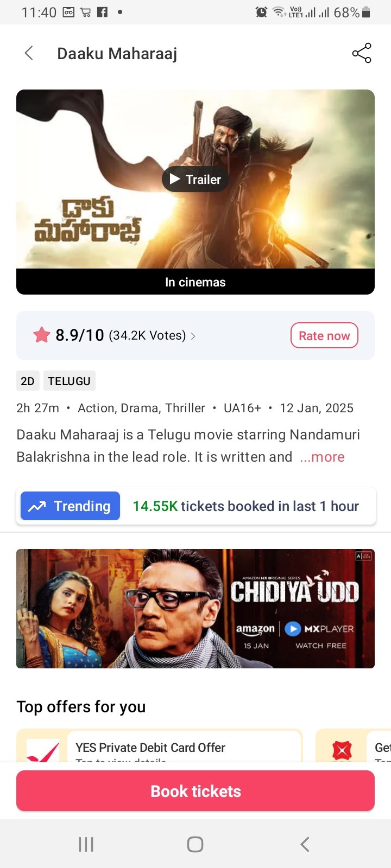Open recent apps via navigation bar
391x868 pixels.
click(86, 844)
